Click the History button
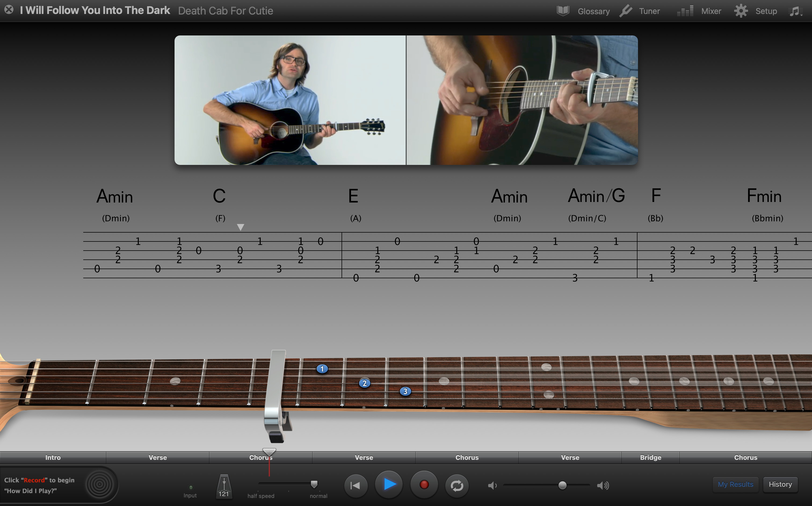The height and width of the screenshot is (506, 812). tap(781, 484)
